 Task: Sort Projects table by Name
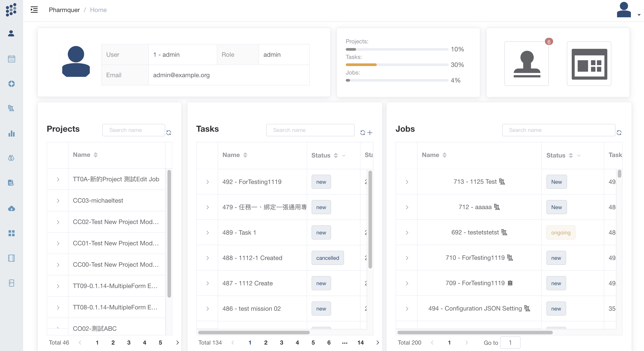(95, 155)
